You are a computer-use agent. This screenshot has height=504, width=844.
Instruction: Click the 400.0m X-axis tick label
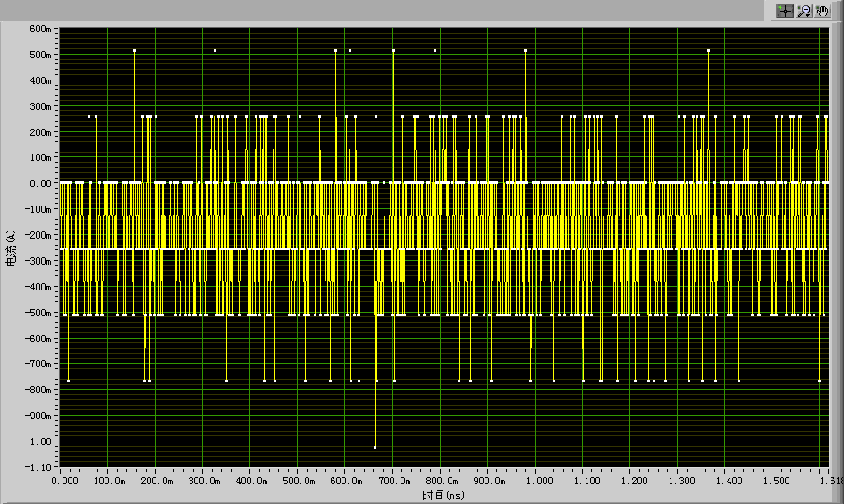tap(251, 481)
